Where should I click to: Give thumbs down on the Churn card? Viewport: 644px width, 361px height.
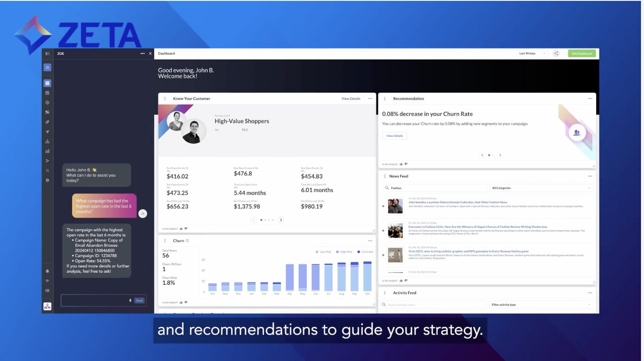pyautogui.click(x=186, y=302)
